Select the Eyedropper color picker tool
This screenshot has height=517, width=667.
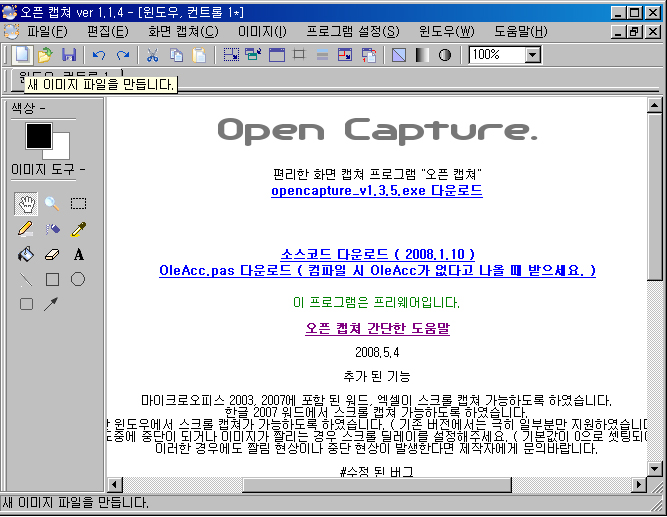click(x=78, y=229)
